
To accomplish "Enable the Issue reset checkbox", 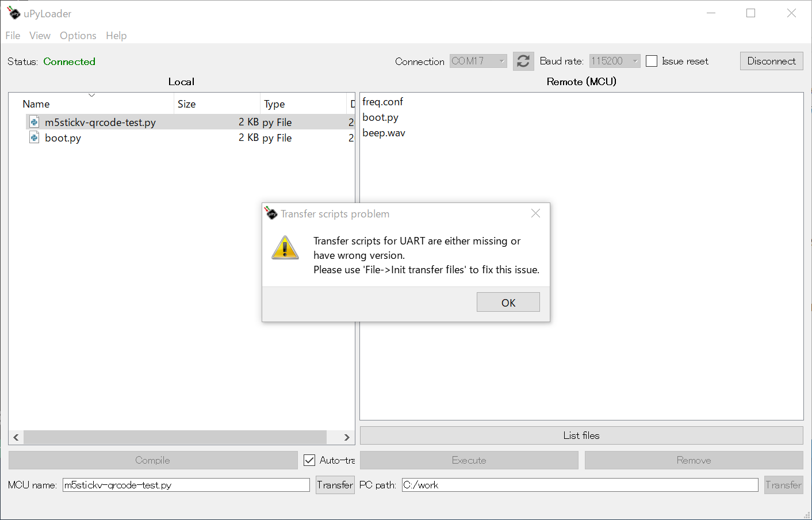I will click(x=652, y=61).
